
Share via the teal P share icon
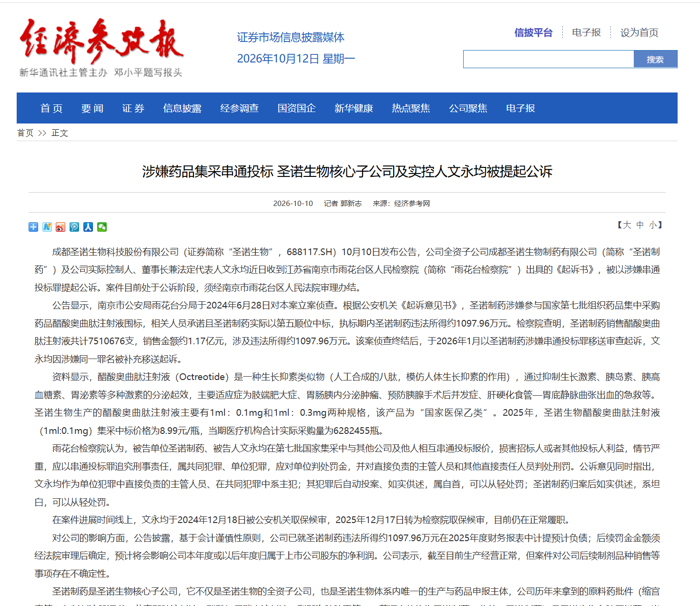coord(74,227)
